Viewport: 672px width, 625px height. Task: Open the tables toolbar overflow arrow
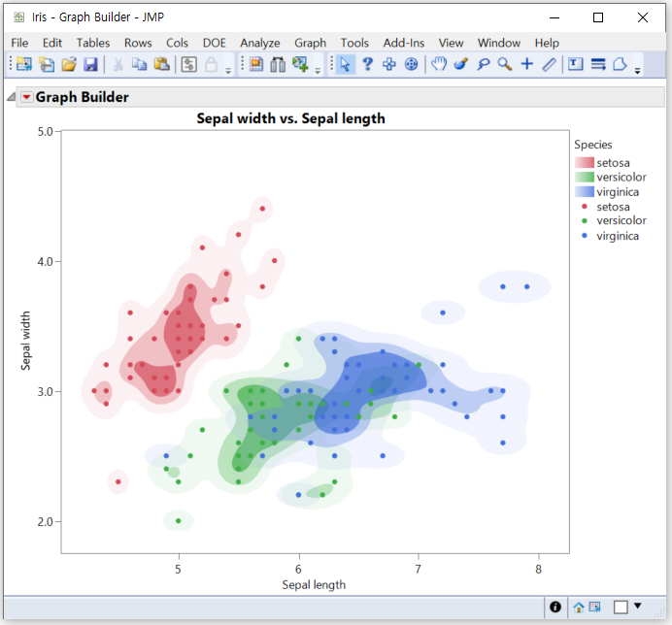coord(318,71)
